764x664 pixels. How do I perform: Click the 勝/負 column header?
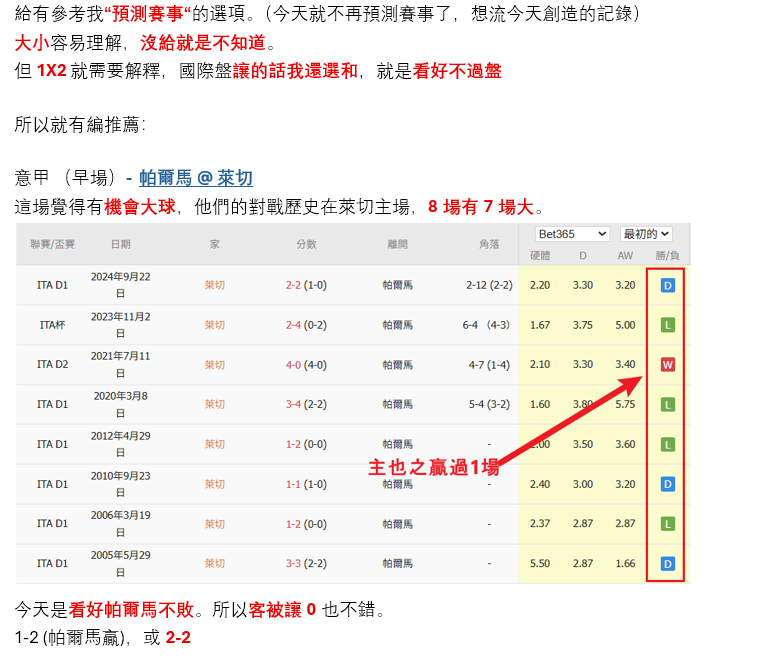(x=667, y=256)
